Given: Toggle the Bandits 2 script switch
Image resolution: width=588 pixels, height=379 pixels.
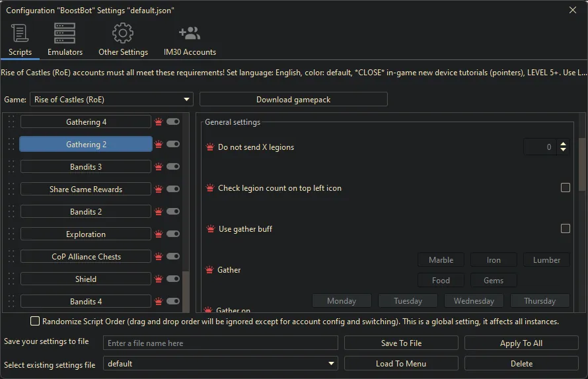Looking at the screenshot, I should [x=173, y=211].
